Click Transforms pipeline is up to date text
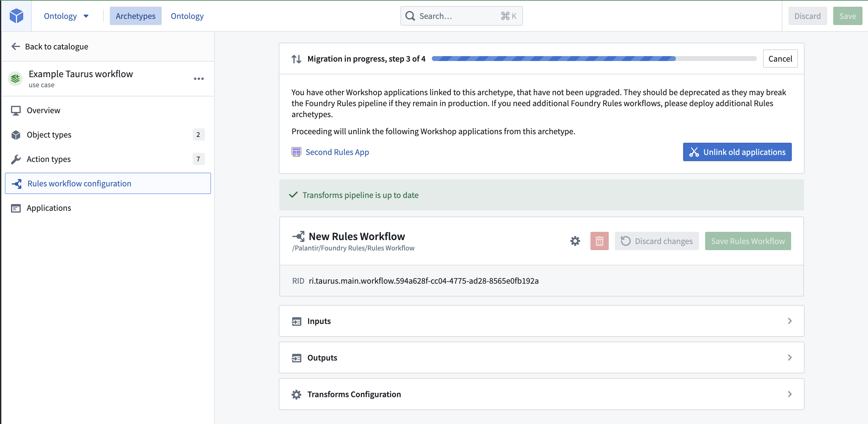Screen dimensions: 868x424 coord(360,195)
